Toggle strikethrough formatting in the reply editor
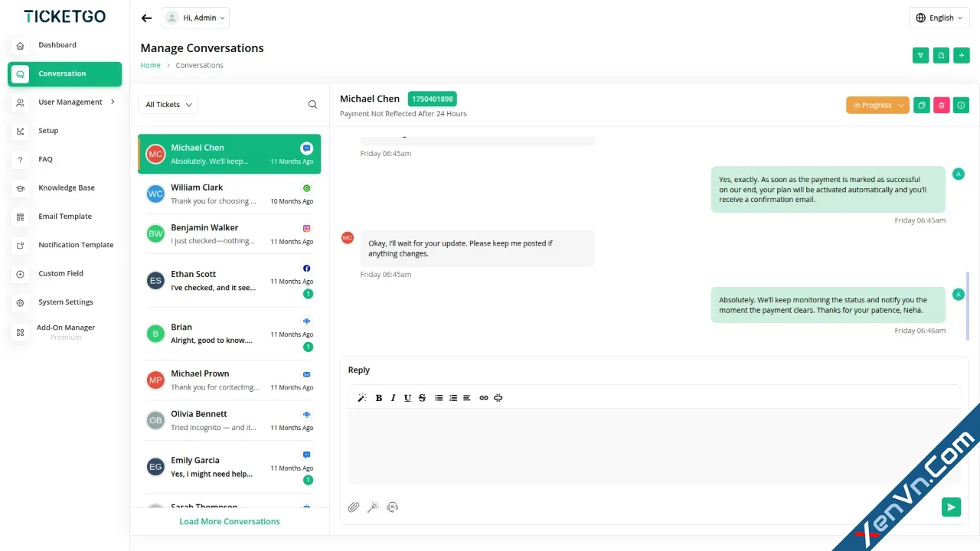 (x=422, y=398)
